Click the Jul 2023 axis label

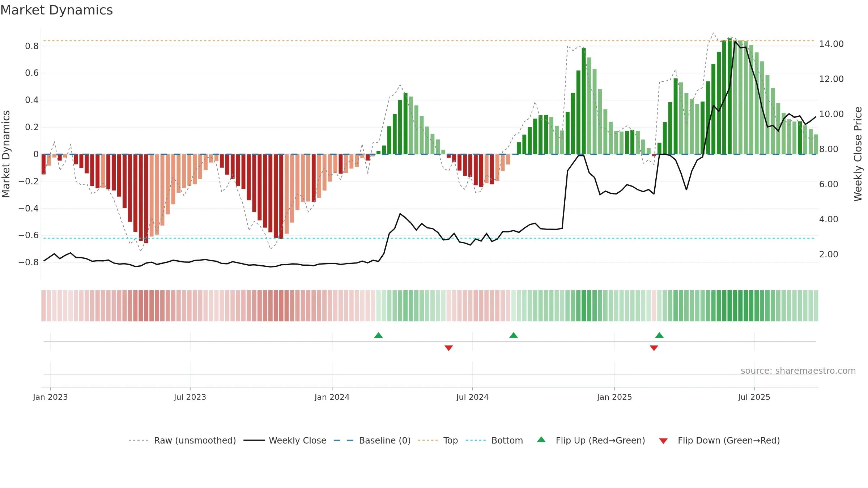coord(190,397)
